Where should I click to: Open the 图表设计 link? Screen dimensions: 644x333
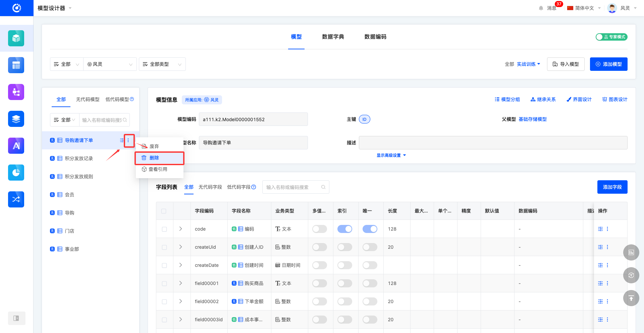tap(615, 99)
